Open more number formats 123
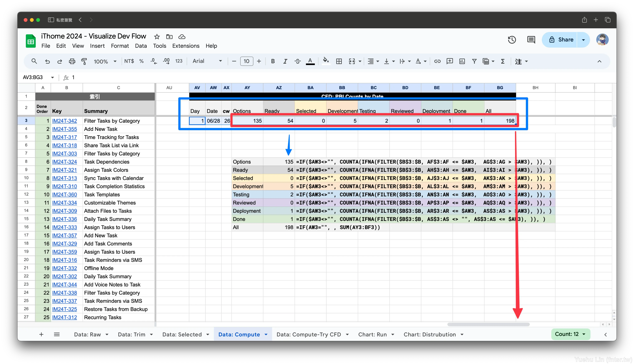The width and height of the screenshot is (634, 364). (179, 61)
